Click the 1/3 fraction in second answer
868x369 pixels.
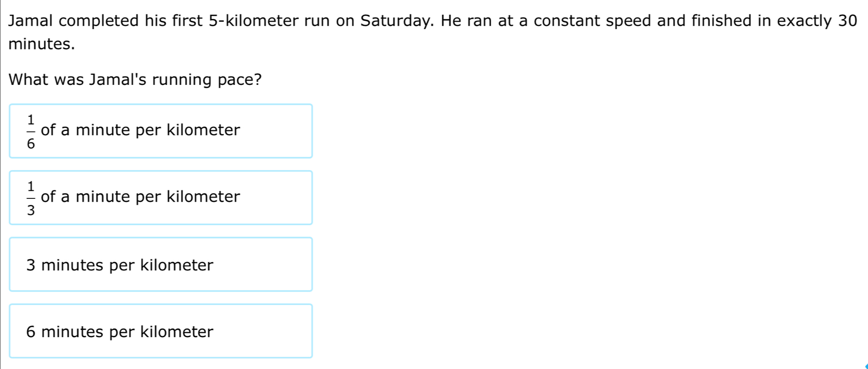31,198
